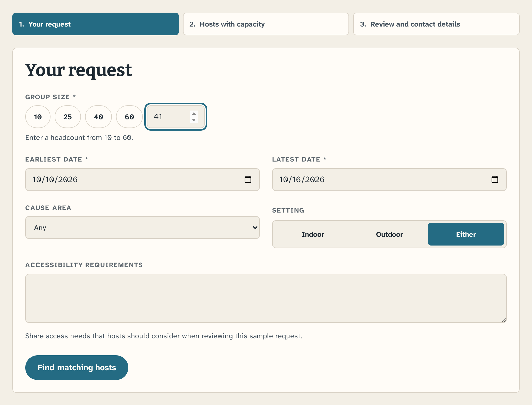Open the Cause Area dropdown
This screenshot has height=405, width=532.
click(142, 227)
